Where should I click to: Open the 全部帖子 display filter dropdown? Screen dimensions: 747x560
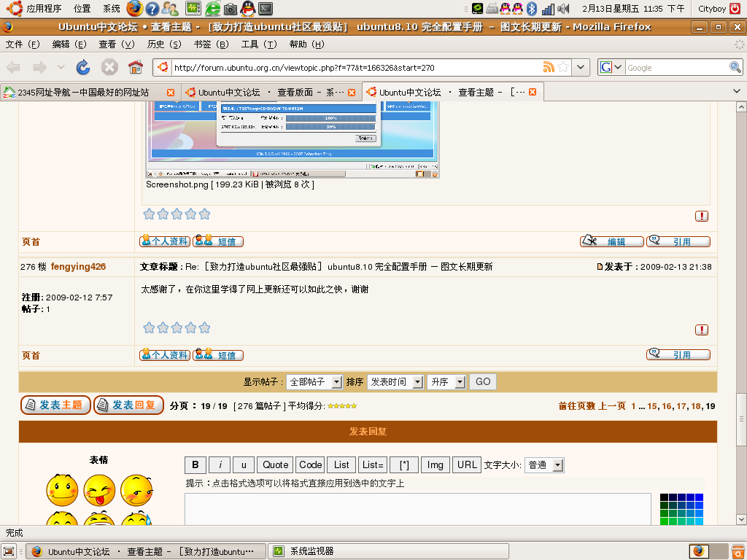pos(314,381)
